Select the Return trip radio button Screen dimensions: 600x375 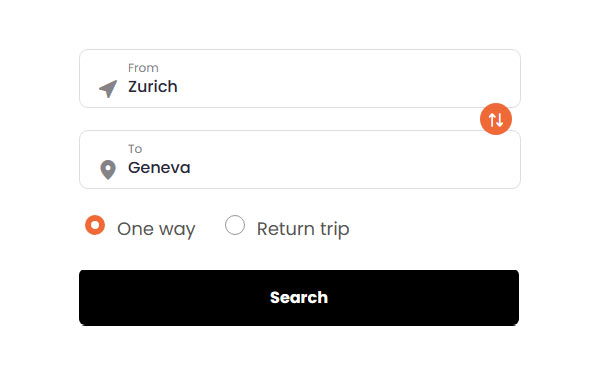click(x=235, y=225)
